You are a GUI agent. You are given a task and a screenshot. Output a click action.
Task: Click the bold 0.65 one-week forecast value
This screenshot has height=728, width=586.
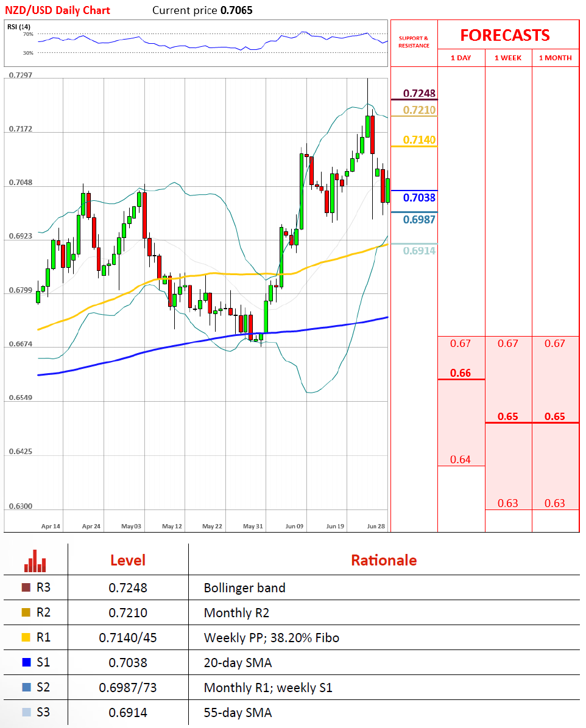(507, 416)
